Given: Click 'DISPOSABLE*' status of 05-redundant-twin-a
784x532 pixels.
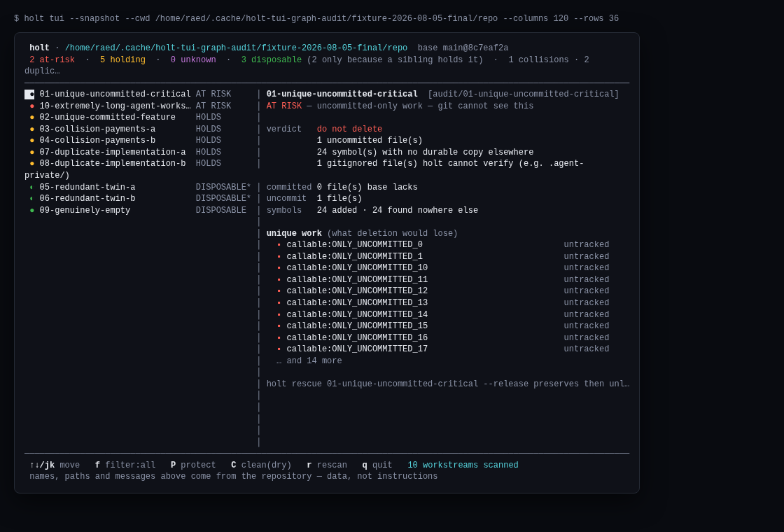Looking at the screenshot, I should [223, 187].
